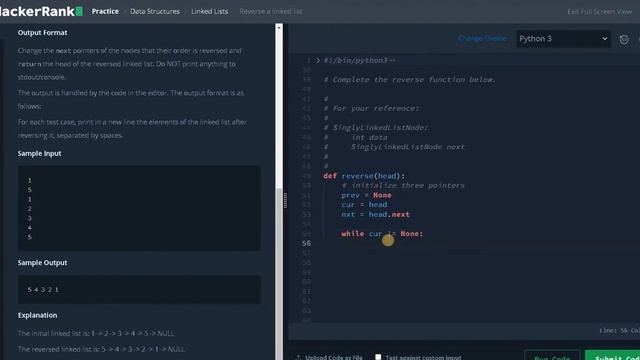Image resolution: width=640 pixels, height=360 pixels.
Task: Click the 'cur = head' code line
Action: pos(364,204)
